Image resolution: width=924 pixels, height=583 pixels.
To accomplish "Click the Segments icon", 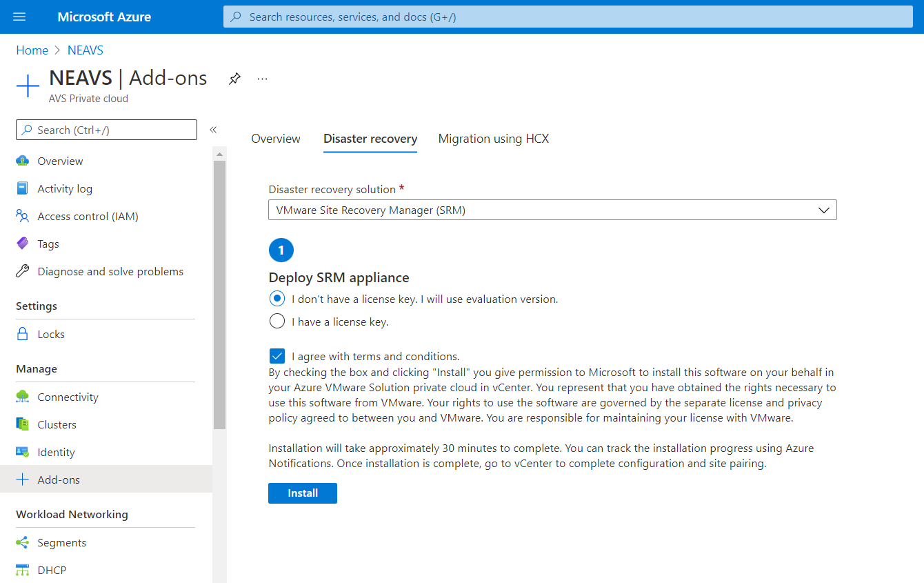I will tap(23, 542).
